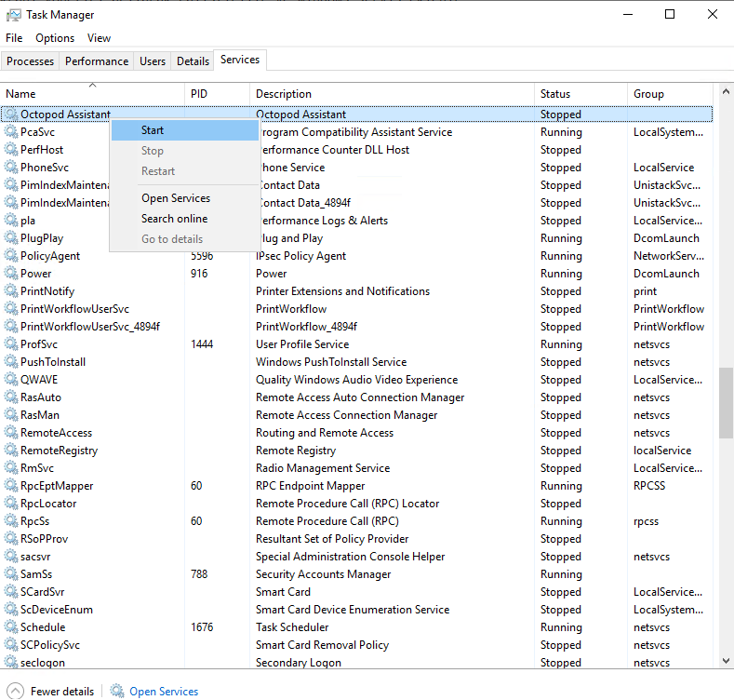Sort by the PID column header

(x=217, y=94)
